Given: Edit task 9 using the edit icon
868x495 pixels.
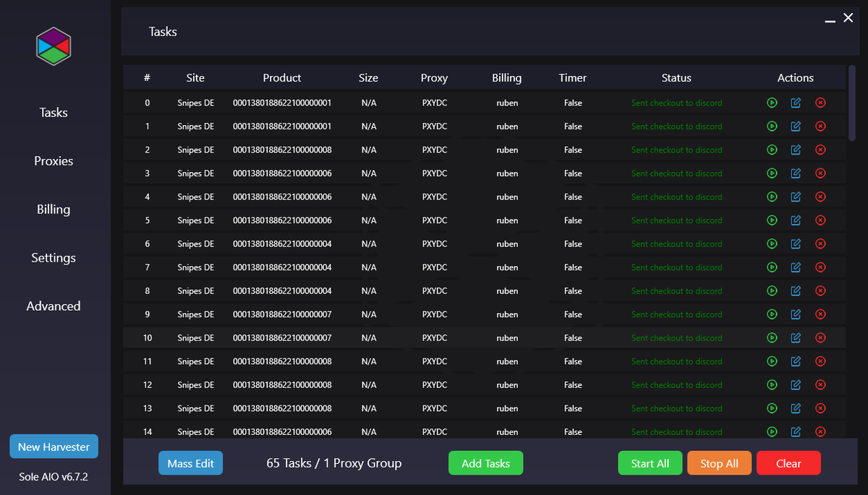Looking at the screenshot, I should (796, 314).
